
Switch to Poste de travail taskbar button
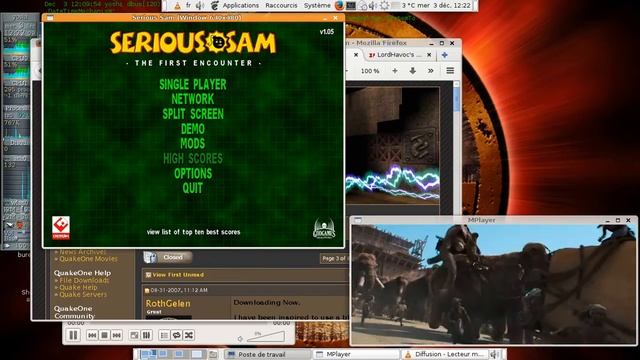(267, 354)
